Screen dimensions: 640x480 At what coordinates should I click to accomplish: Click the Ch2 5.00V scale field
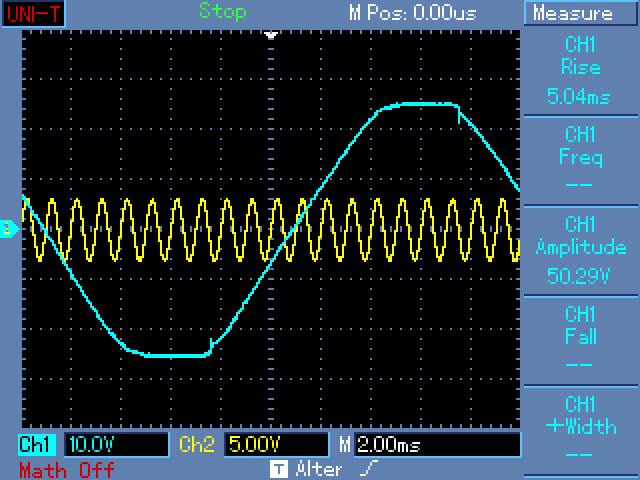point(277,444)
